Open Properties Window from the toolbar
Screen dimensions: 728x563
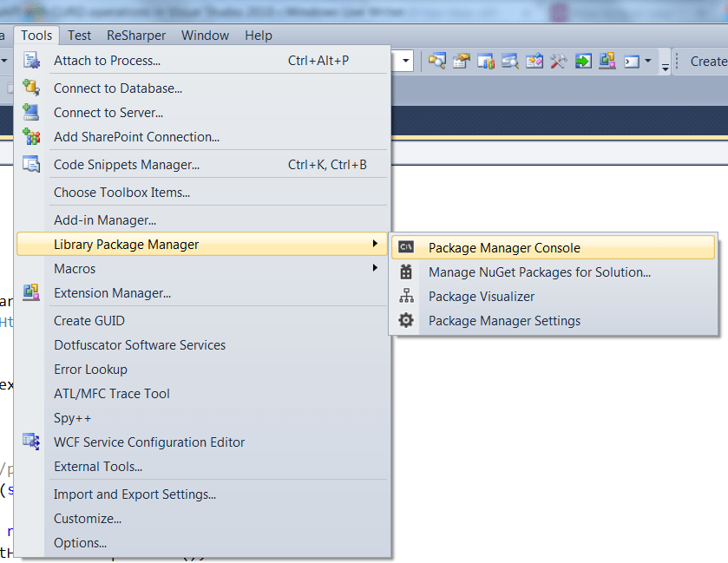(462, 62)
